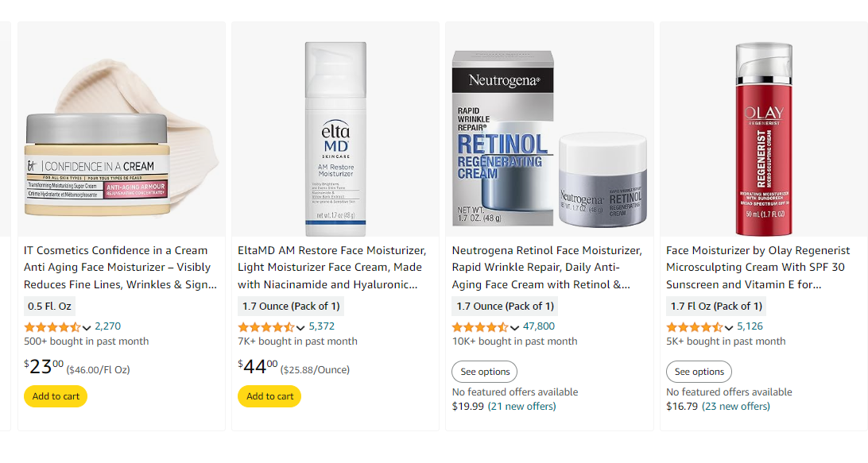Open the 23 new offers link

coord(735,407)
